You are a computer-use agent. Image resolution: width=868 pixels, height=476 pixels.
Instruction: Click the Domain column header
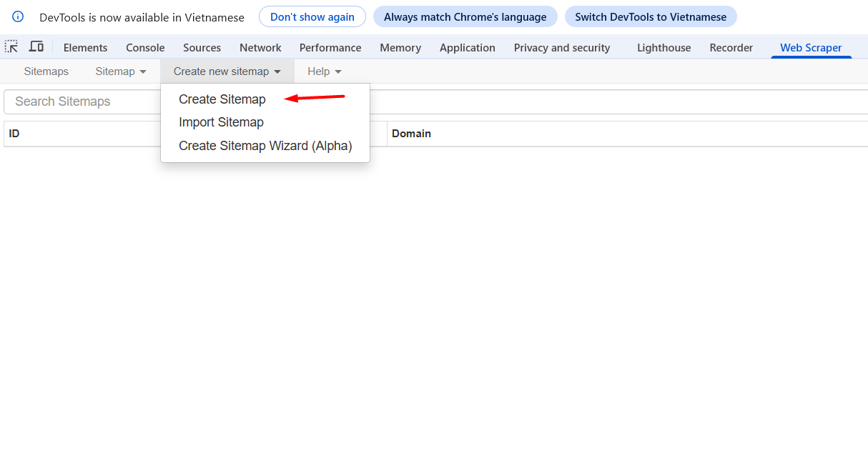[411, 134]
